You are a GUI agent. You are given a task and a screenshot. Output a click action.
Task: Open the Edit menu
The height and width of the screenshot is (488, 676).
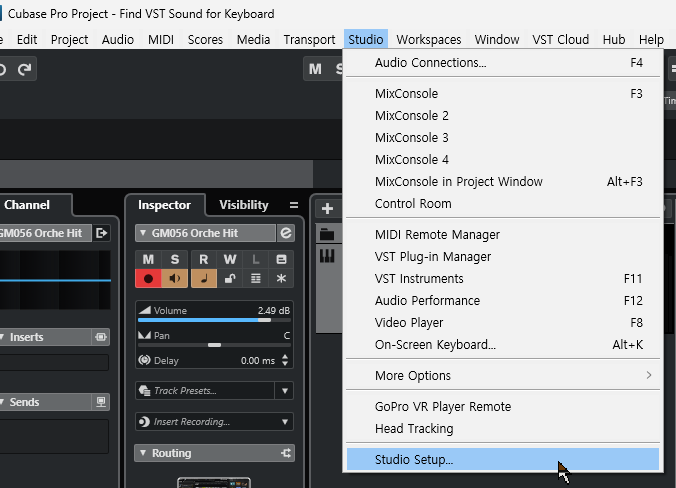(27, 39)
